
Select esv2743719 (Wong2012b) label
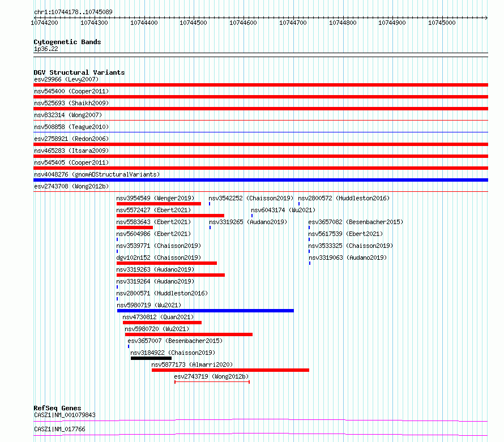pyautogui.click(x=211, y=376)
